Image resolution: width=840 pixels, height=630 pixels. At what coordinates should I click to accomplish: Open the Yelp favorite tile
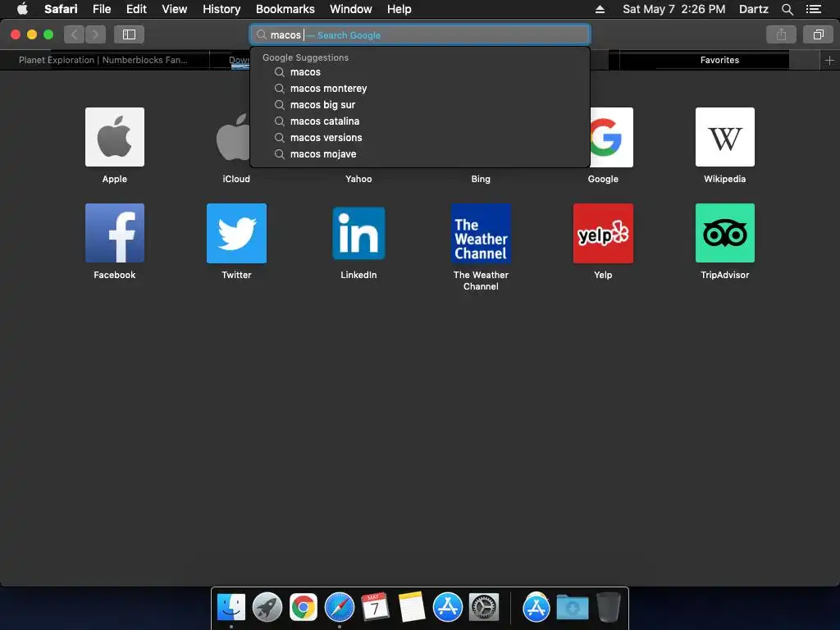[603, 233]
